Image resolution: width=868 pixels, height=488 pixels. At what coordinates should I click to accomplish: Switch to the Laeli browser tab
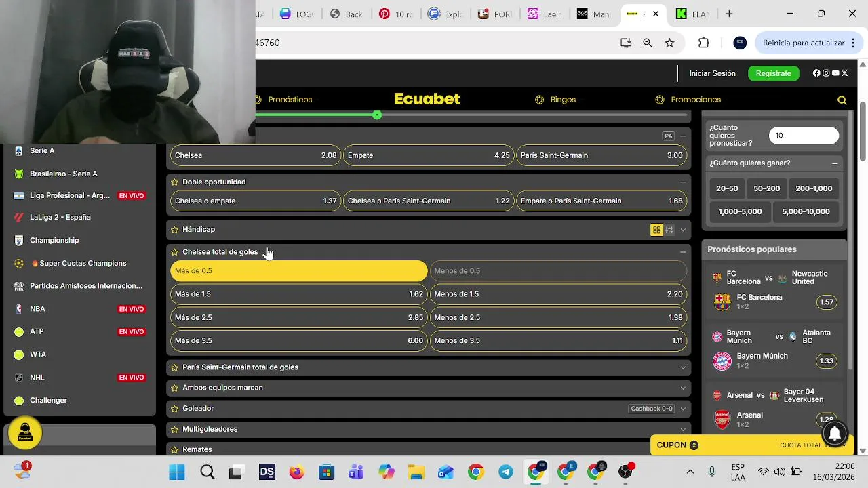(545, 14)
